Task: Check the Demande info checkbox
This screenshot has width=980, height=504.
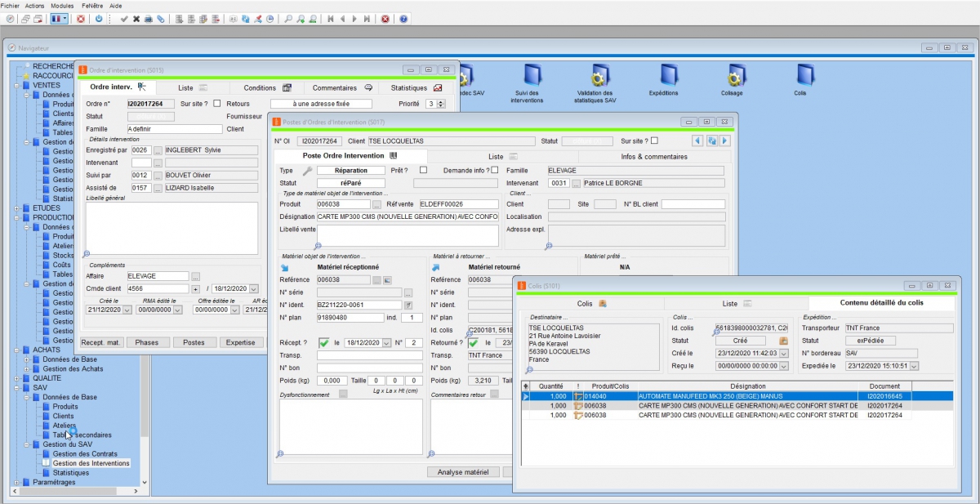Action: 494,171
